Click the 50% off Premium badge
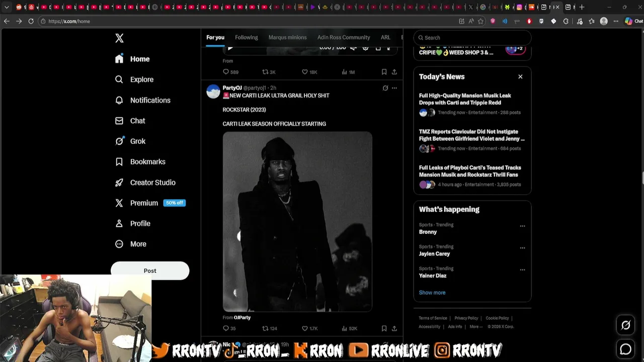This screenshot has width=644, height=362. [175, 203]
